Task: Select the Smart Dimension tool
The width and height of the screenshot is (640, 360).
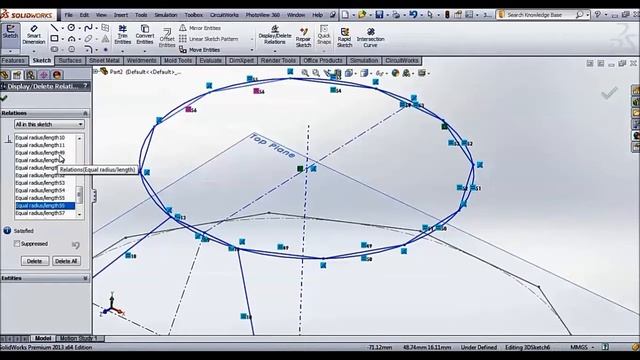Action: point(33,35)
